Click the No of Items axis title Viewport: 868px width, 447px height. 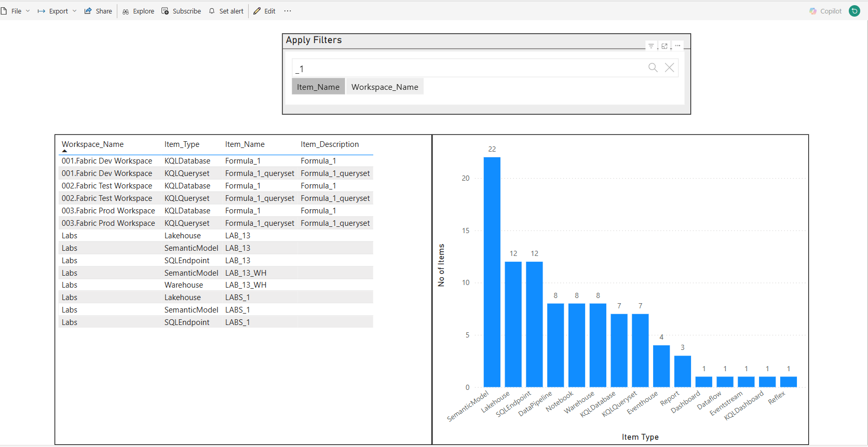[x=441, y=265]
